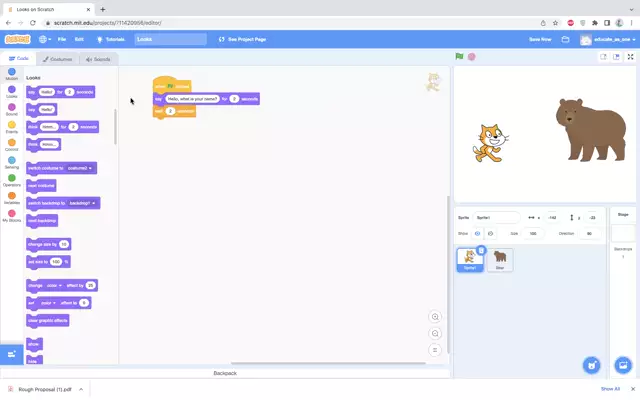Select the Events block category

12,127
